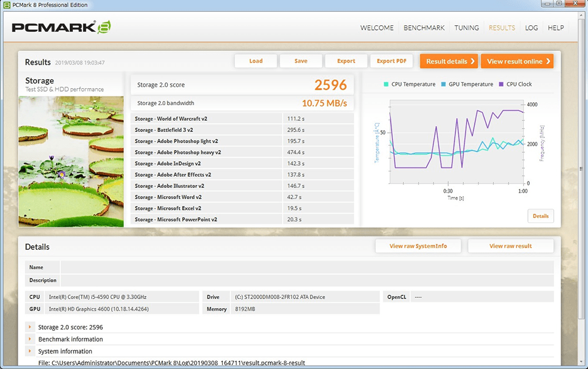This screenshot has height=369, width=588.
Task: Open the WELCOME tab
Action: [x=377, y=28]
